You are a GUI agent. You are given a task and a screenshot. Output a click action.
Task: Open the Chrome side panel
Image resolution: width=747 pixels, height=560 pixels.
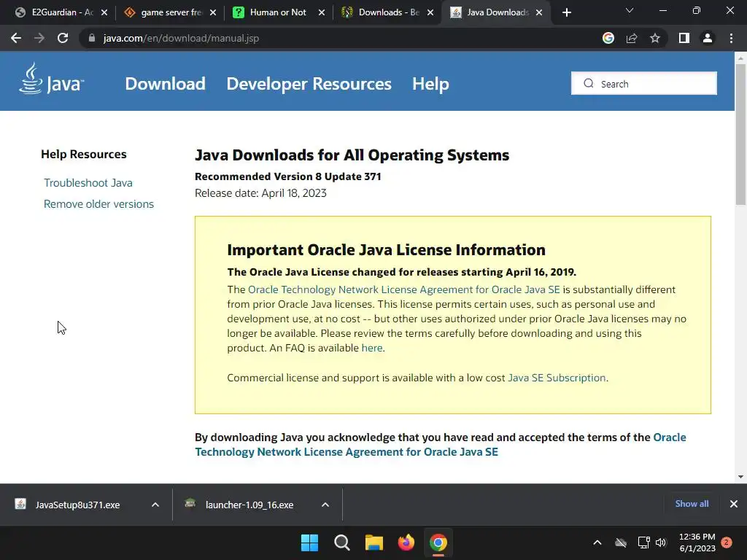(684, 38)
